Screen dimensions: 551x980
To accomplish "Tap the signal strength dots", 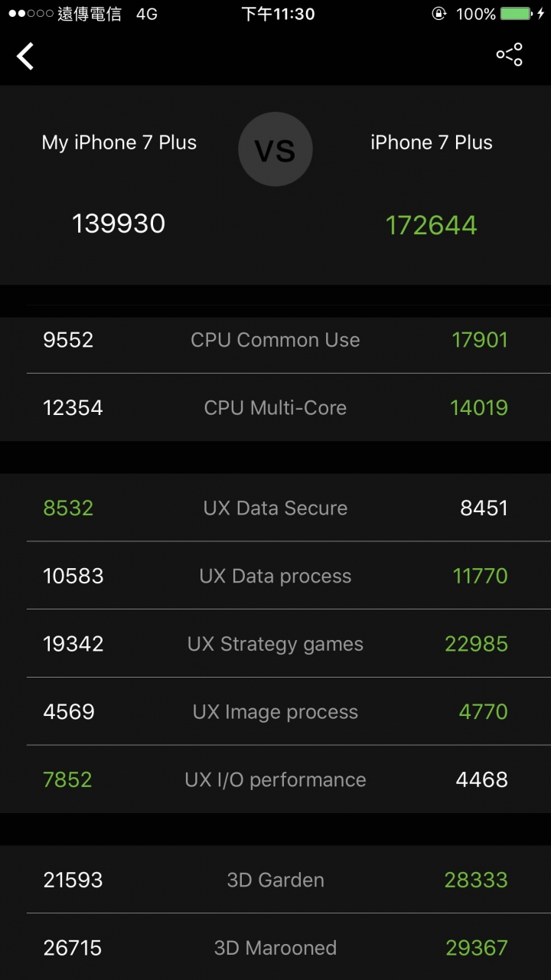I will [x=31, y=14].
